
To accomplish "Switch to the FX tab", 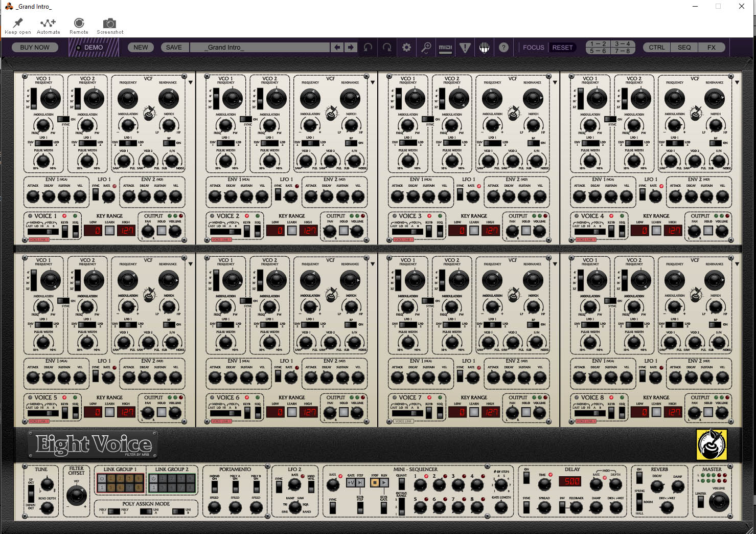I will point(712,48).
